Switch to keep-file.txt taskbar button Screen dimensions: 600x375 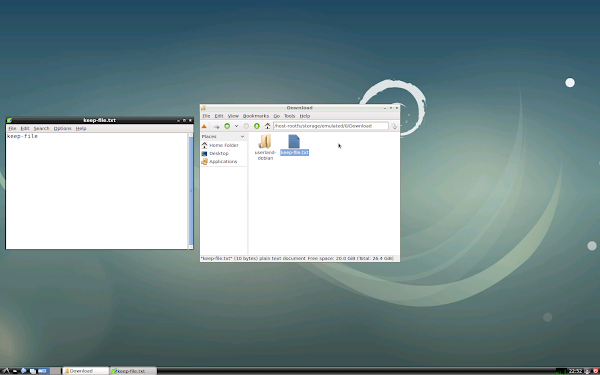pos(133,371)
